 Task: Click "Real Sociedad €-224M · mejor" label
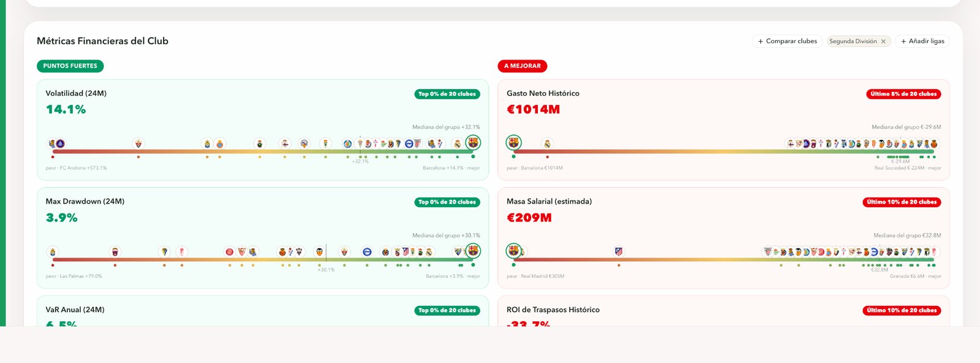[908, 168]
